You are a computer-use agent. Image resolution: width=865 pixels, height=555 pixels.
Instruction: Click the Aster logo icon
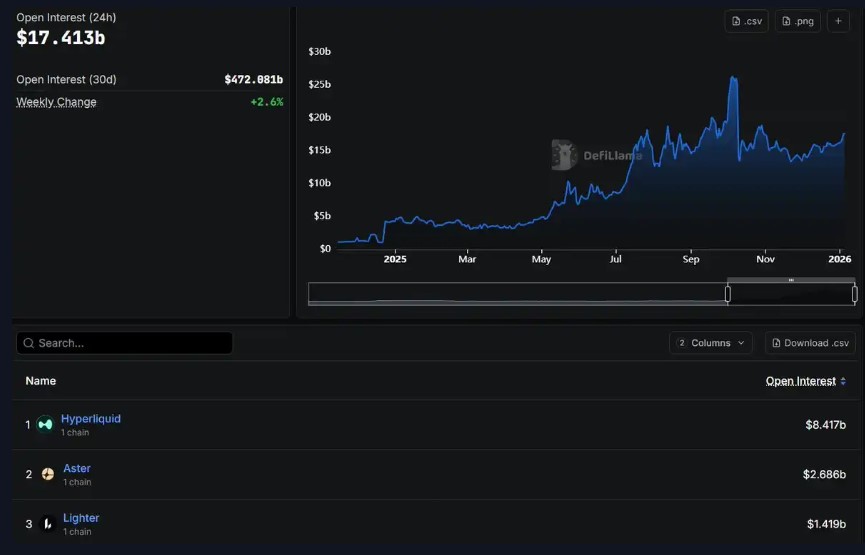pyautogui.click(x=48, y=474)
